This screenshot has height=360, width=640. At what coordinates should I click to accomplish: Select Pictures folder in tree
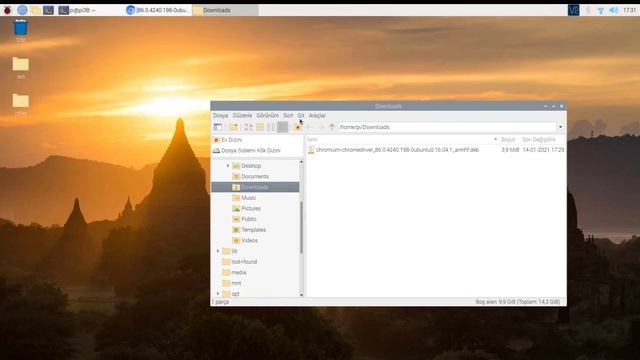(251, 208)
